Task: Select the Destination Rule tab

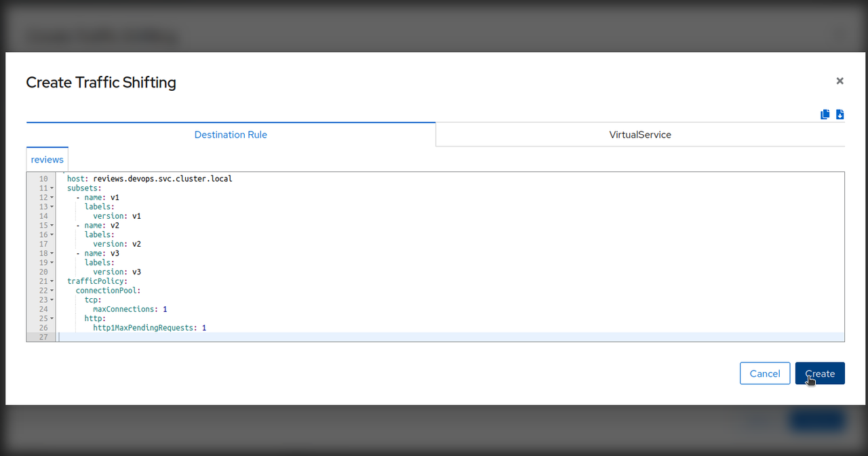Action: pyautogui.click(x=231, y=135)
